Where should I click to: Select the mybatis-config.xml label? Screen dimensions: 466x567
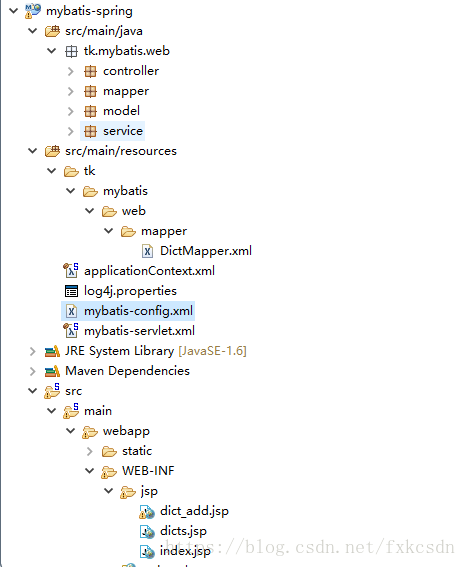[138, 311]
